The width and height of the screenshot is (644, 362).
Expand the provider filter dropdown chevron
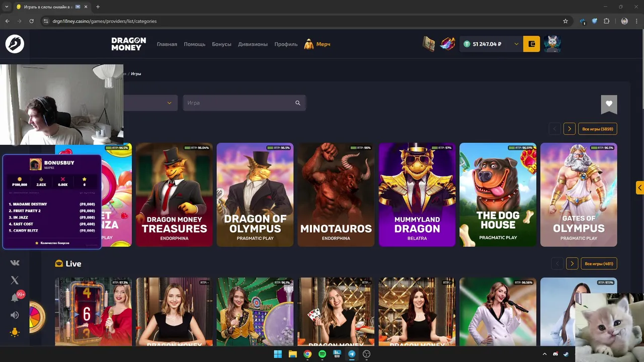point(169,103)
